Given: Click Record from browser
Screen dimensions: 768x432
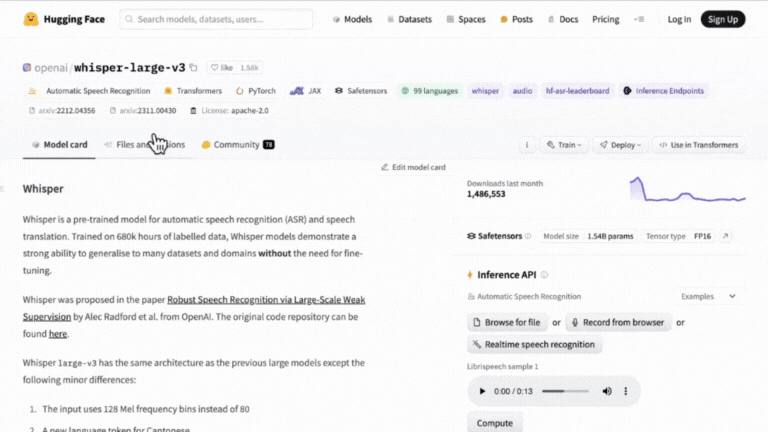Looking at the screenshot, I should tap(617, 322).
